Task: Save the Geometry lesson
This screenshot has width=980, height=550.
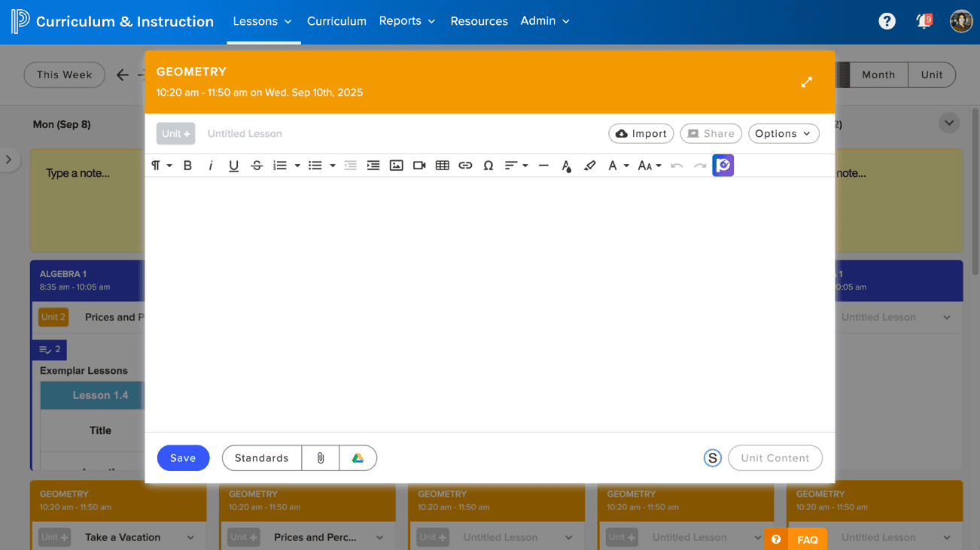Action: point(183,457)
